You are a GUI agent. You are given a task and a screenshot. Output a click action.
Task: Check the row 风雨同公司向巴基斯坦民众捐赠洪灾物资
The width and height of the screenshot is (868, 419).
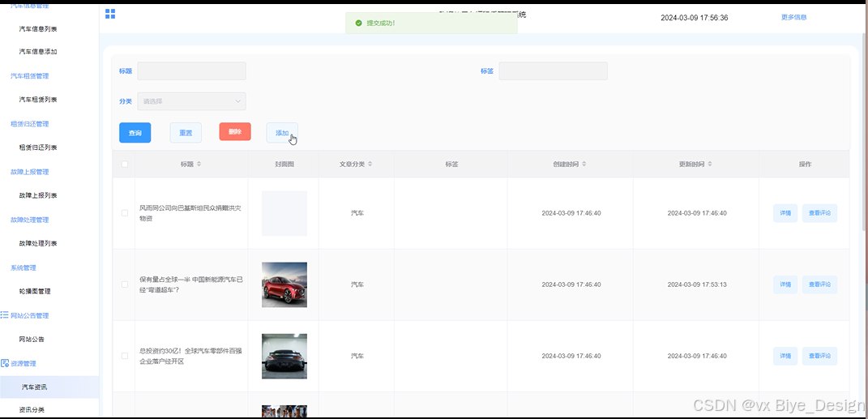125,213
